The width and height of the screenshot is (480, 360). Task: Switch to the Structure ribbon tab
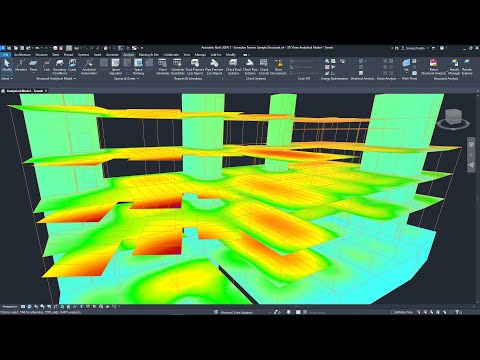[42, 55]
